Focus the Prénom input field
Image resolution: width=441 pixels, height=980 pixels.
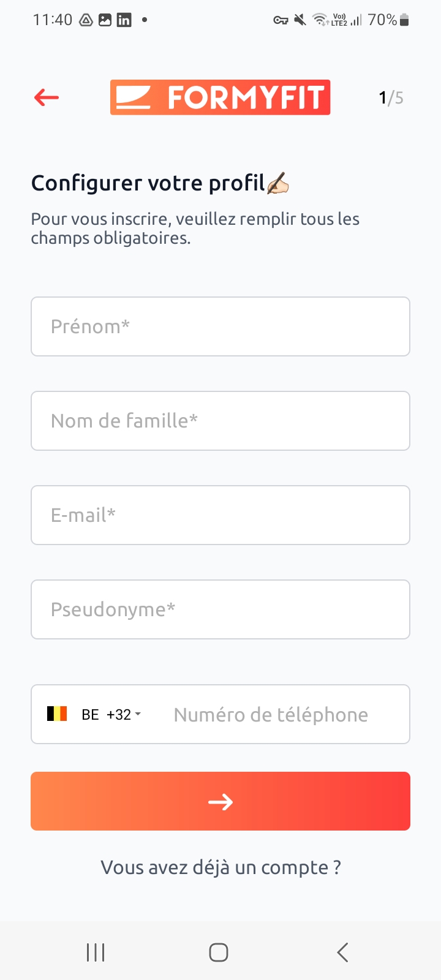pyautogui.click(x=221, y=326)
